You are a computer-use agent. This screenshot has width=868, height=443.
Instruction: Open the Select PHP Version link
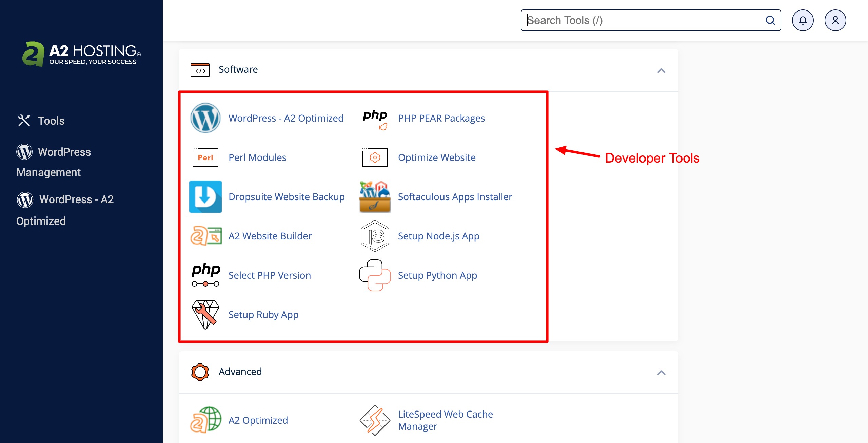270,275
